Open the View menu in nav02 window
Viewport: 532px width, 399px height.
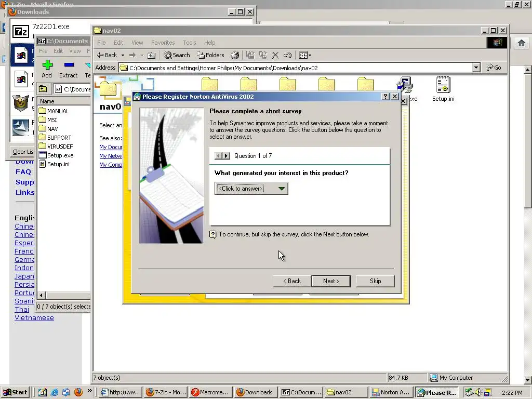coord(137,43)
